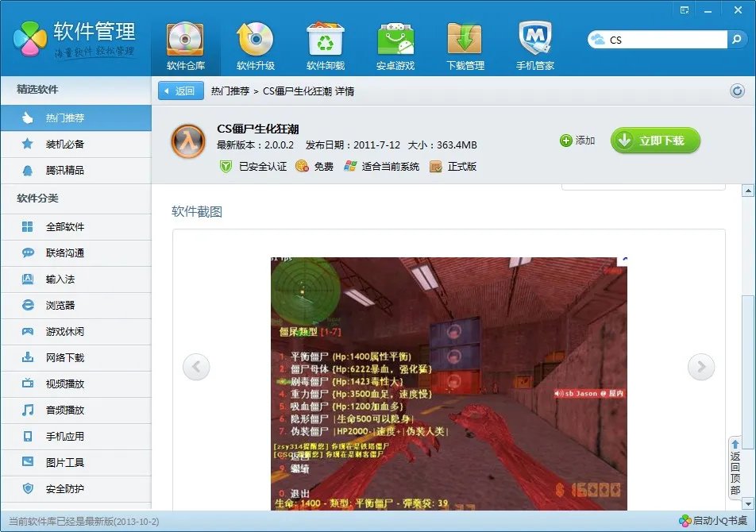Switch to 热门推荐 (Hot Picks) section
This screenshot has height=532, width=756.
click(x=76, y=118)
